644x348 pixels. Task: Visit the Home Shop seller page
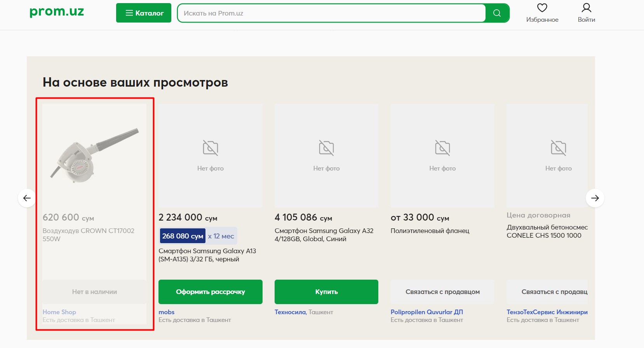(x=59, y=312)
